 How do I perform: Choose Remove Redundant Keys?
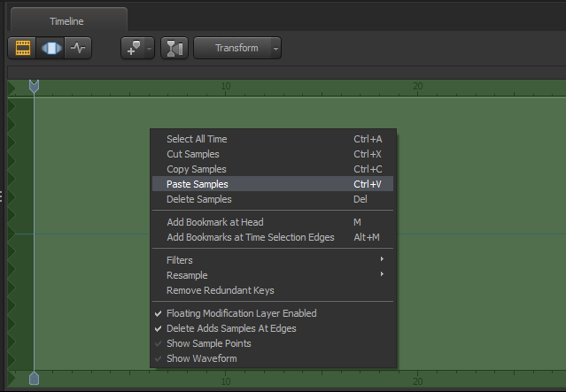coord(221,290)
